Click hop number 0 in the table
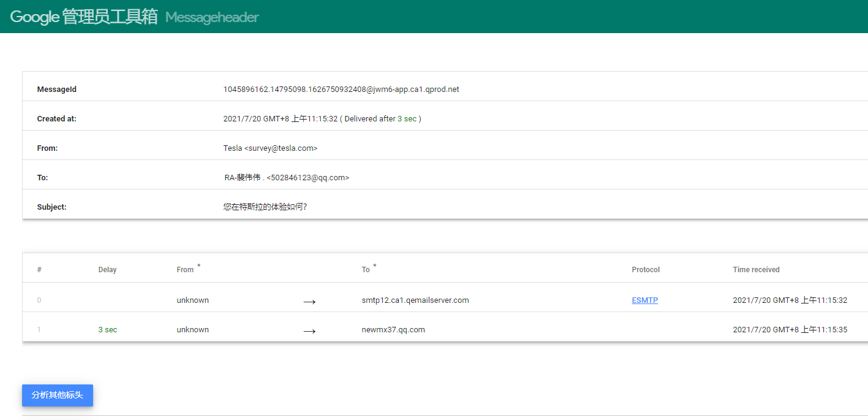Viewport: 868px width, 420px height. coord(39,300)
